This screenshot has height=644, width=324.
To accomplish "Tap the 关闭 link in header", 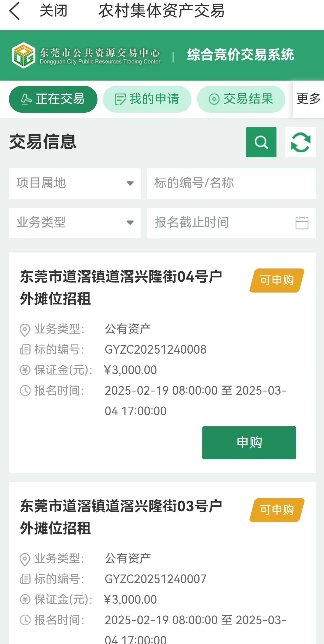I will tap(53, 11).
